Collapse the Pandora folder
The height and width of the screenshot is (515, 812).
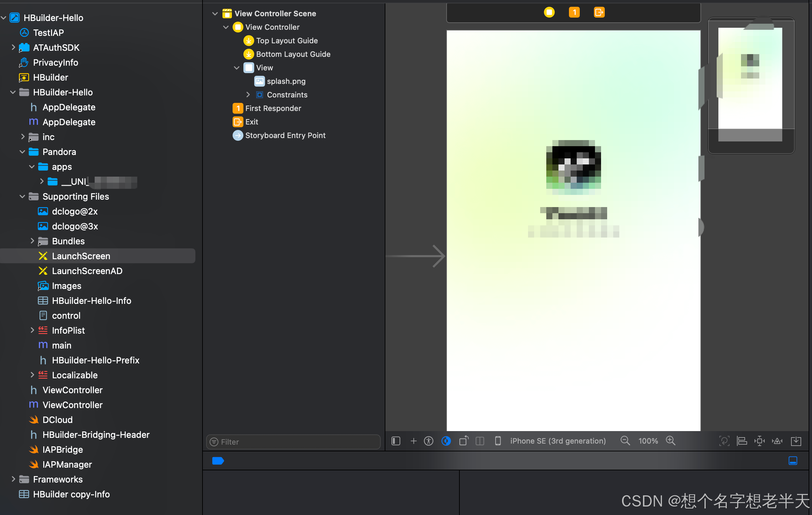pos(22,152)
